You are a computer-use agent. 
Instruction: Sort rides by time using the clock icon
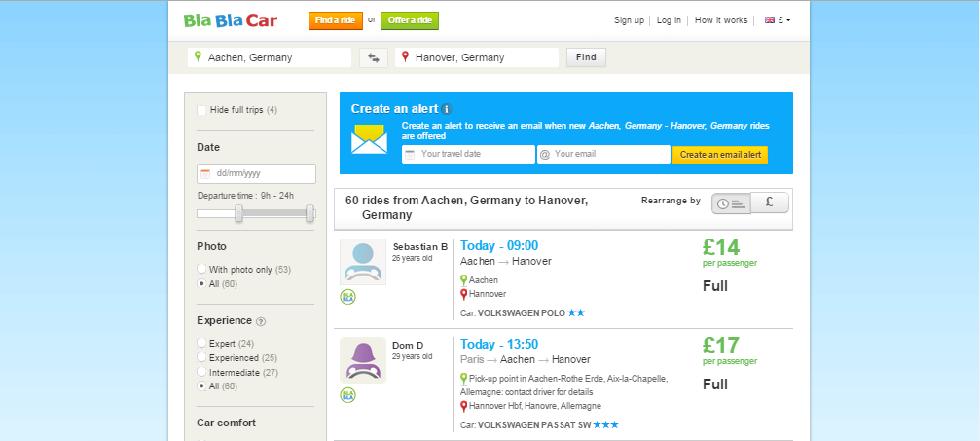[x=731, y=203]
